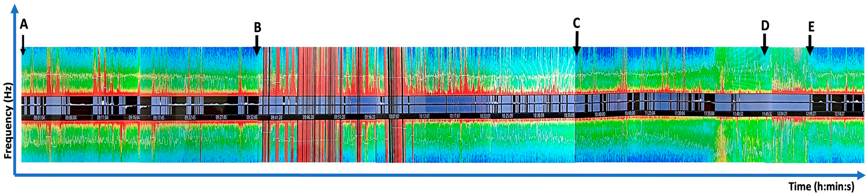
Task: Select the arrow under marker B
Action: [257, 45]
